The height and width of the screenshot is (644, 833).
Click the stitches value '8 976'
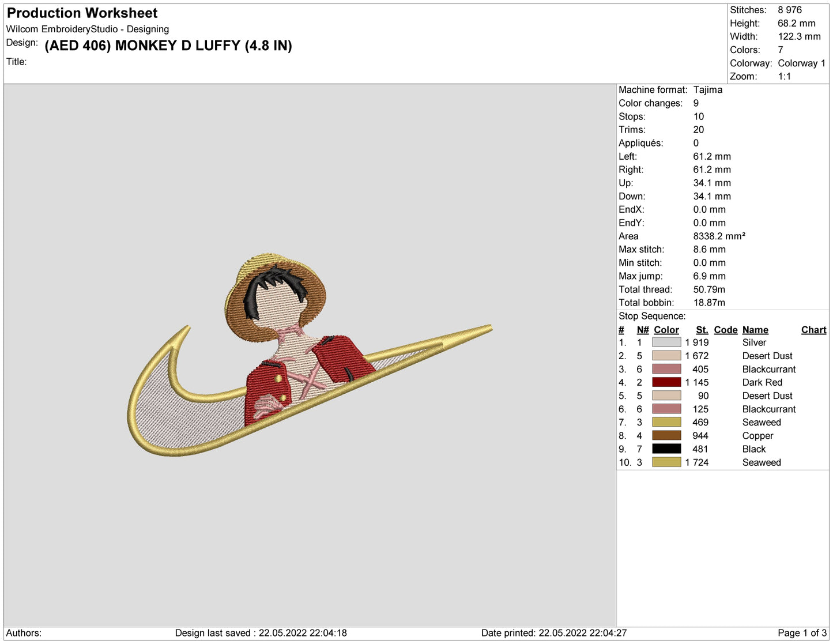[x=790, y=10]
